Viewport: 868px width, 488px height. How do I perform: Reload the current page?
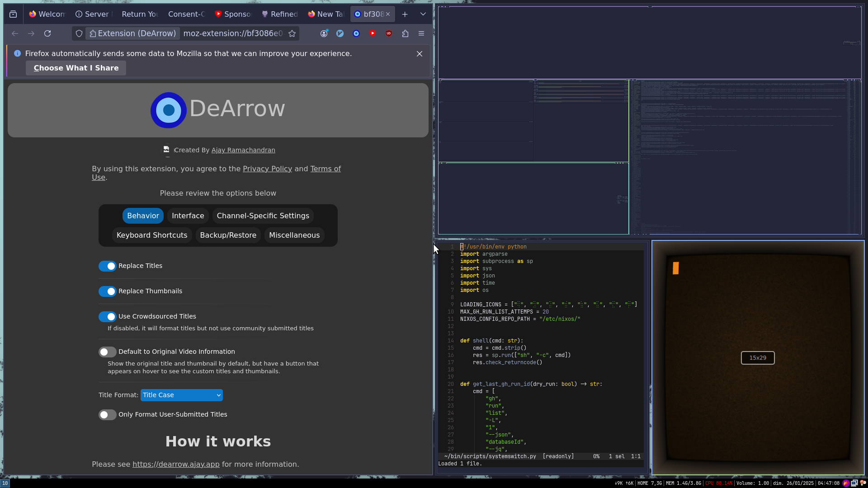[47, 33]
